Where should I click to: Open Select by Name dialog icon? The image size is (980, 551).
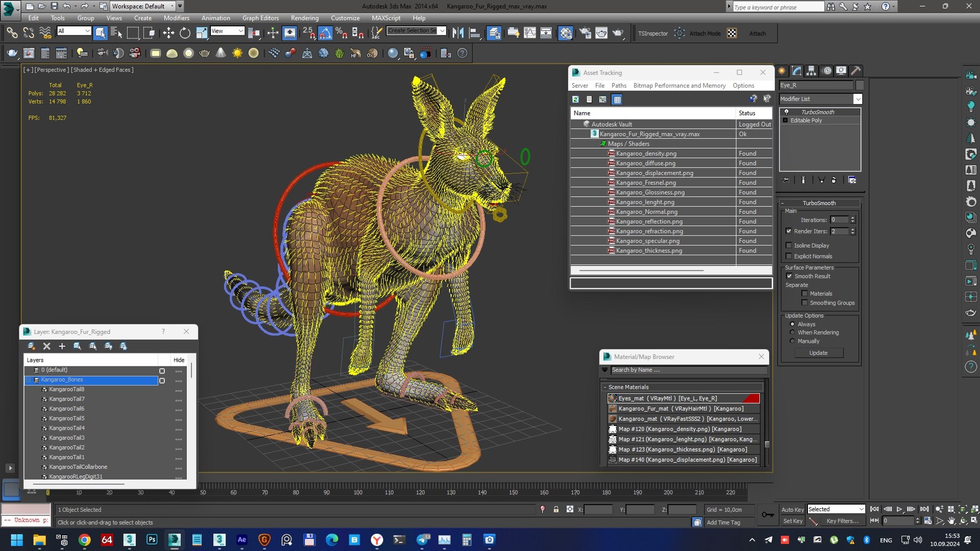coord(116,33)
